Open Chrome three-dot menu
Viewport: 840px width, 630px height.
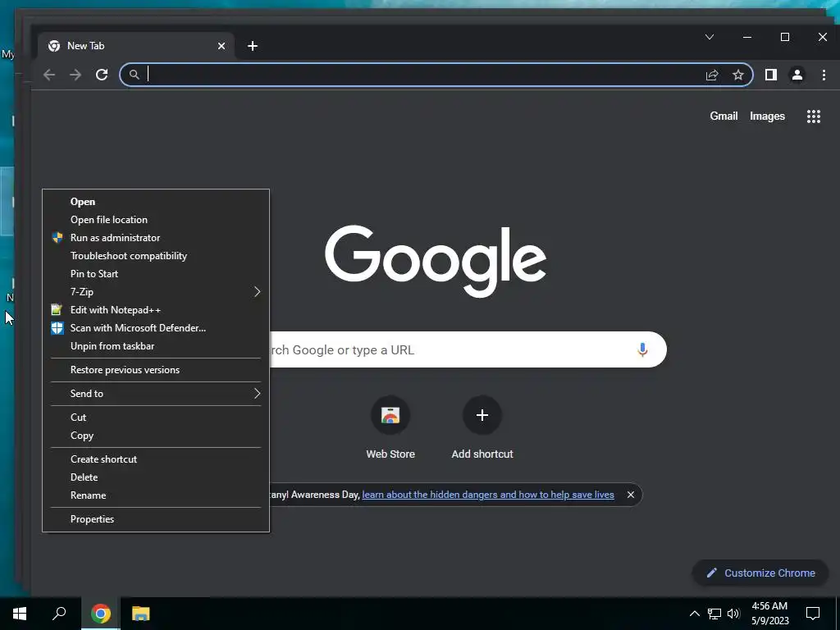[x=824, y=75]
